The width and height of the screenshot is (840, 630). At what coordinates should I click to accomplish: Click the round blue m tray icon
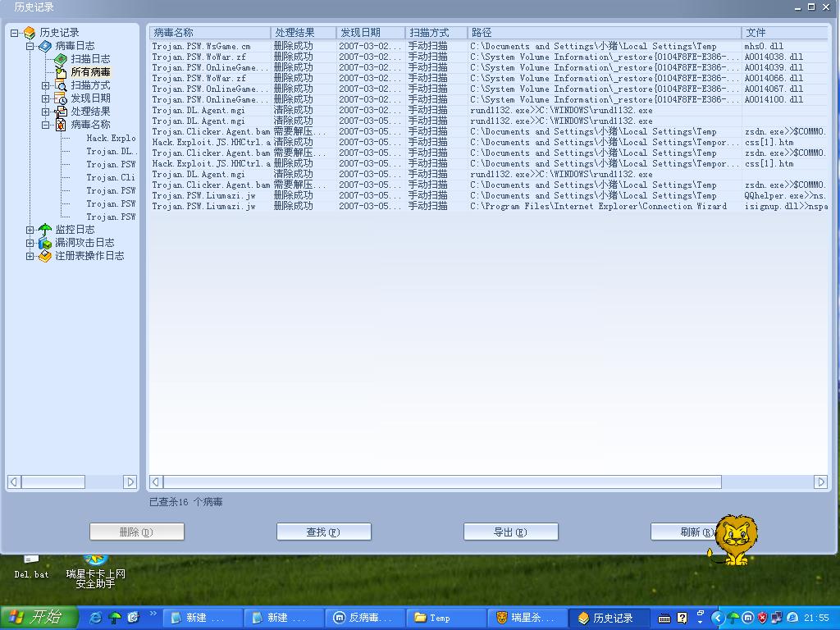pyautogui.click(x=748, y=618)
